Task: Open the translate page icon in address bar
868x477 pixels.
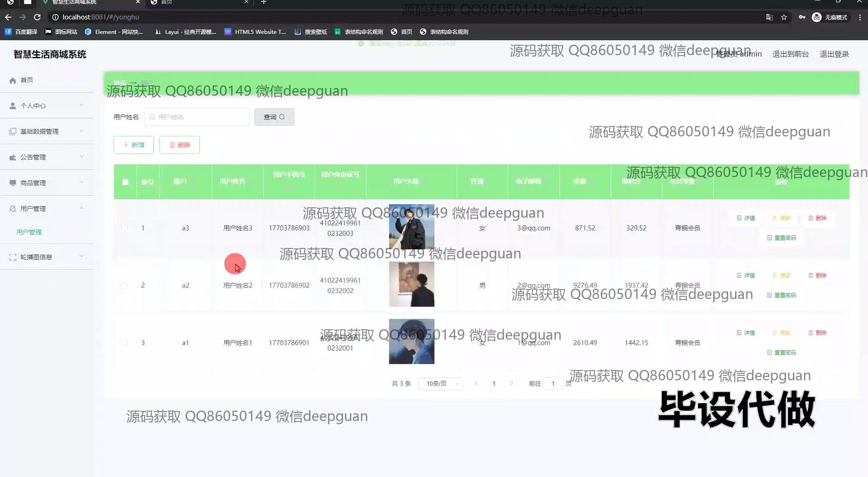Action: (769, 17)
